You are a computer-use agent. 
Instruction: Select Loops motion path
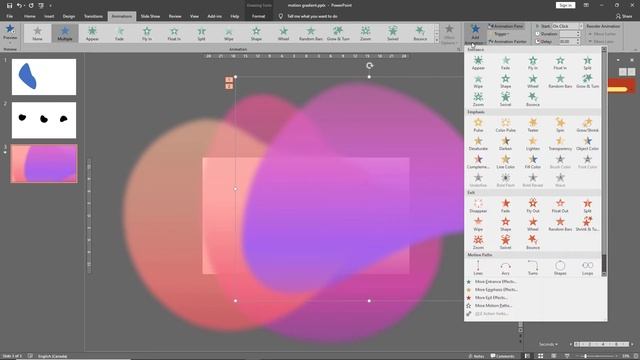(x=587, y=268)
